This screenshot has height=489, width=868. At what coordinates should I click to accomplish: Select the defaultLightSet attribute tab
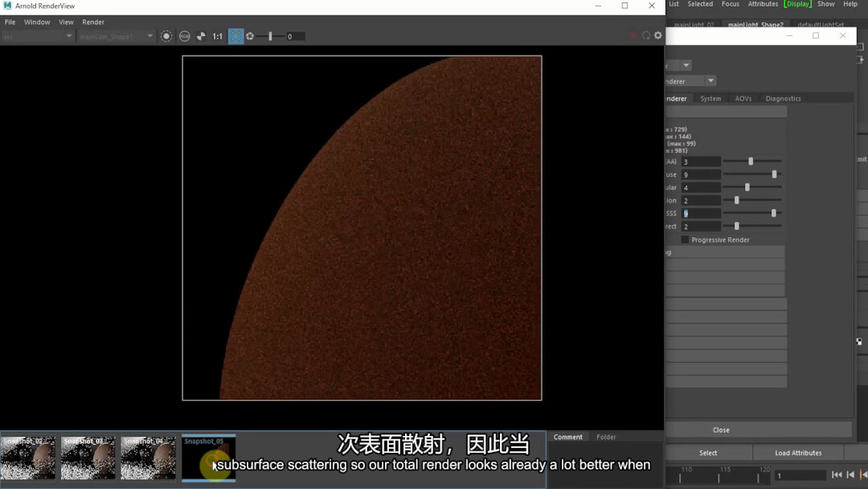(x=821, y=24)
